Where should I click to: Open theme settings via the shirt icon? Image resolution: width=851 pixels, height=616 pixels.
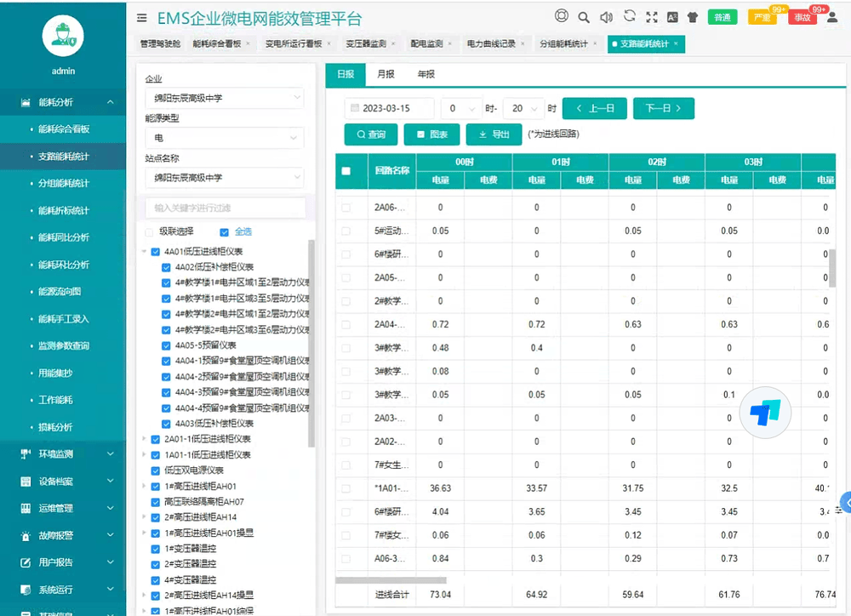coord(692,17)
